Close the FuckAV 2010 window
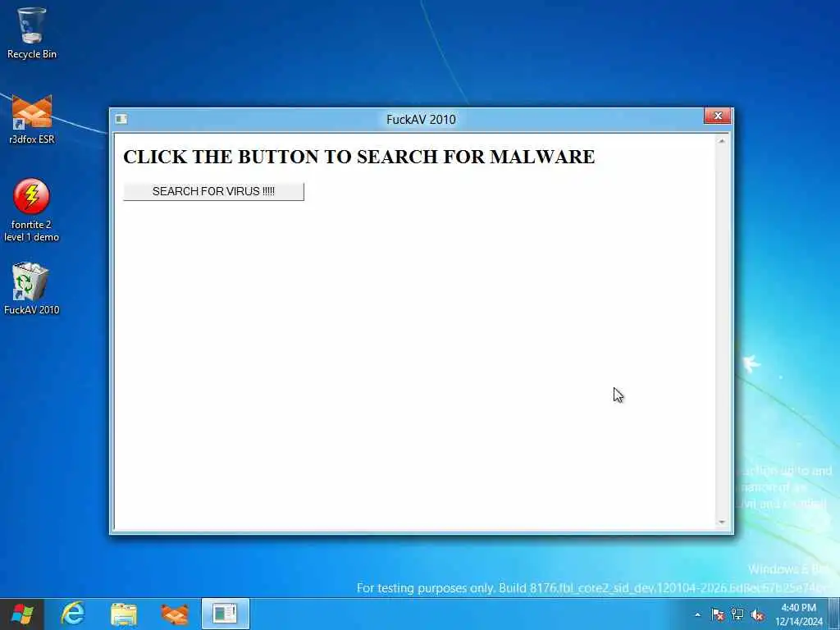The image size is (840, 630). 717,116
